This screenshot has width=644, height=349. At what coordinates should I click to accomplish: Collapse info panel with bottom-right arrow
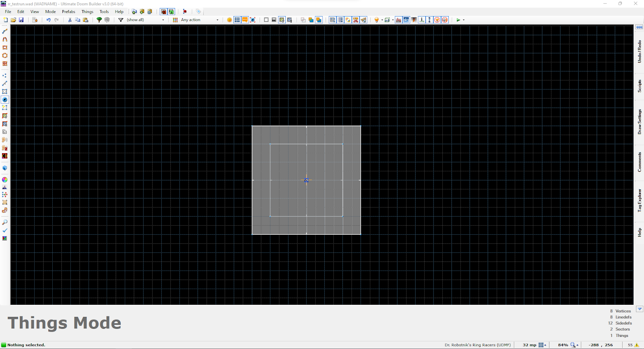pos(640,309)
